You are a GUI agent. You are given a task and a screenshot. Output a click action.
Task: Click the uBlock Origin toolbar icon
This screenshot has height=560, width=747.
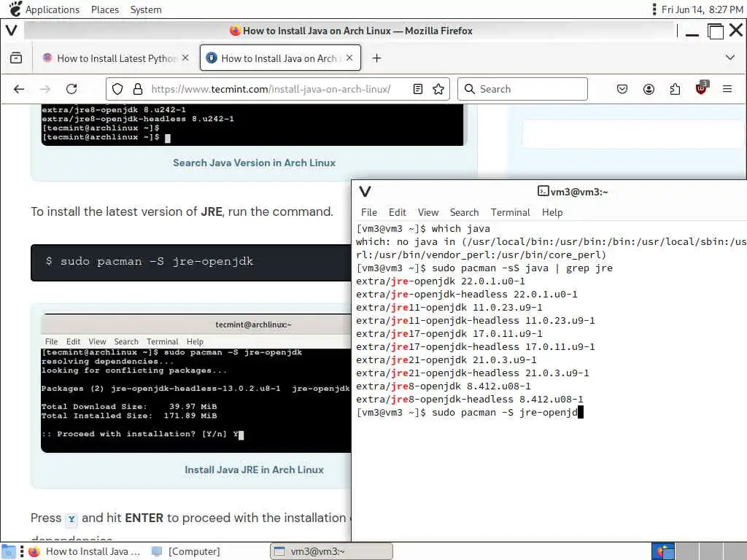tap(701, 88)
